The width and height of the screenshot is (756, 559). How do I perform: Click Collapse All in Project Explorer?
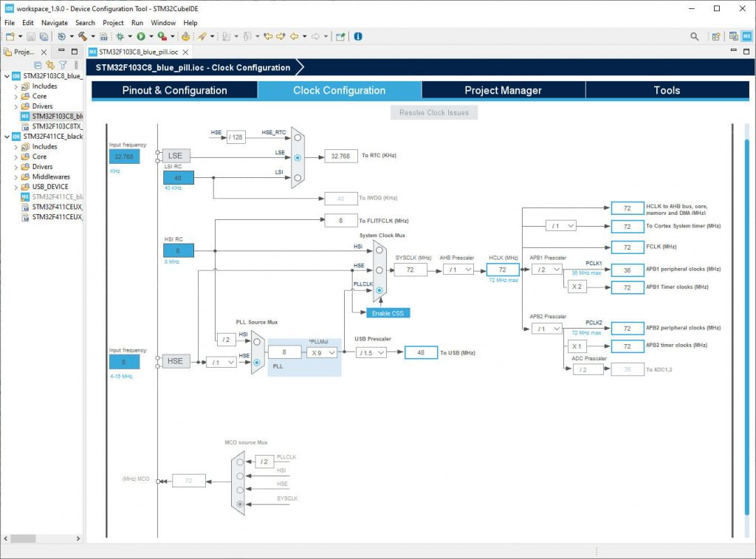tap(38, 65)
